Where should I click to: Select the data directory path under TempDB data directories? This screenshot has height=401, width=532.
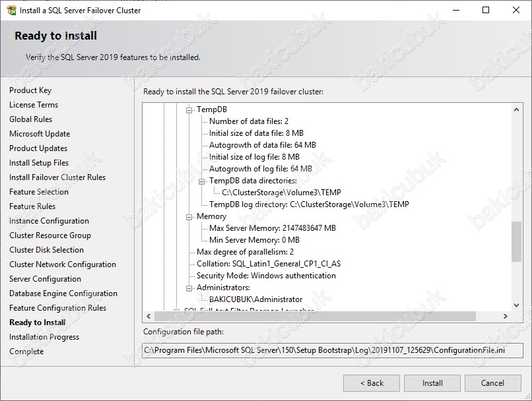coord(281,193)
